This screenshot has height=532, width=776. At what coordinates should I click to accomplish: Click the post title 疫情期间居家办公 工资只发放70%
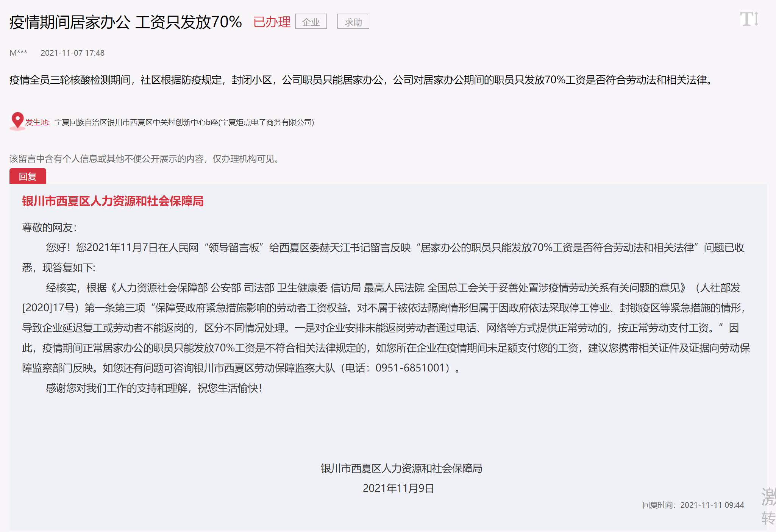coord(125,22)
